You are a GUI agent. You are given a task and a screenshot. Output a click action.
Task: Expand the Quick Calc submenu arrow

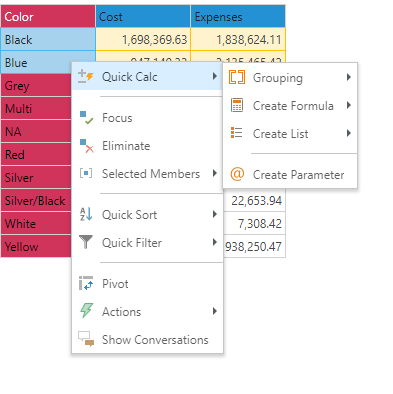(215, 76)
